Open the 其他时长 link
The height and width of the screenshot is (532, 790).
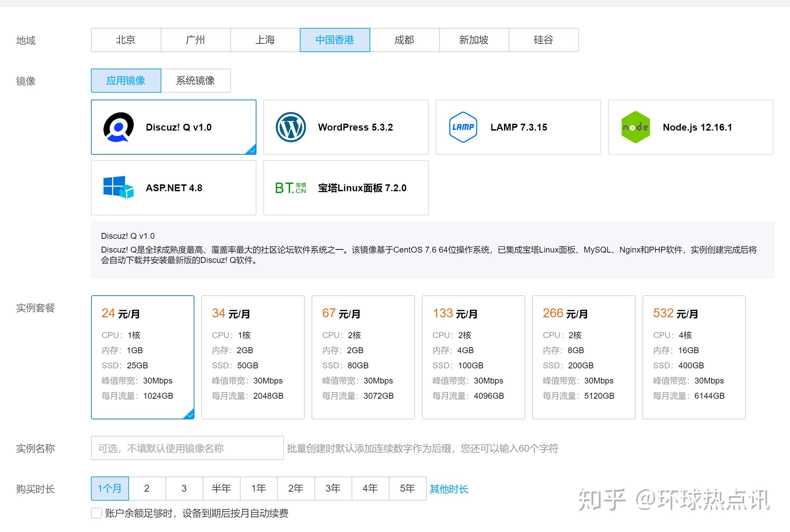click(449, 489)
